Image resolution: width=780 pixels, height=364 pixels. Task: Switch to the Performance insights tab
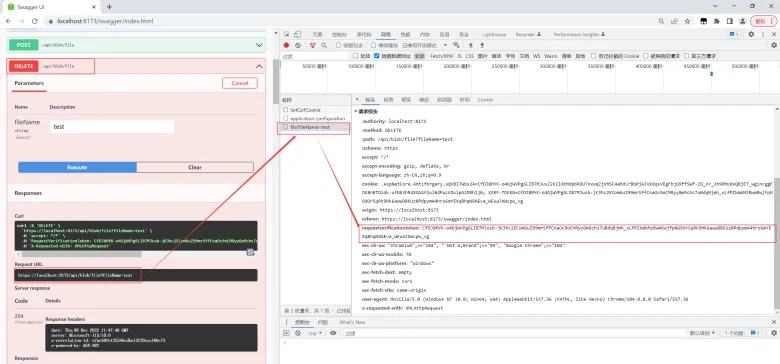[x=580, y=34]
